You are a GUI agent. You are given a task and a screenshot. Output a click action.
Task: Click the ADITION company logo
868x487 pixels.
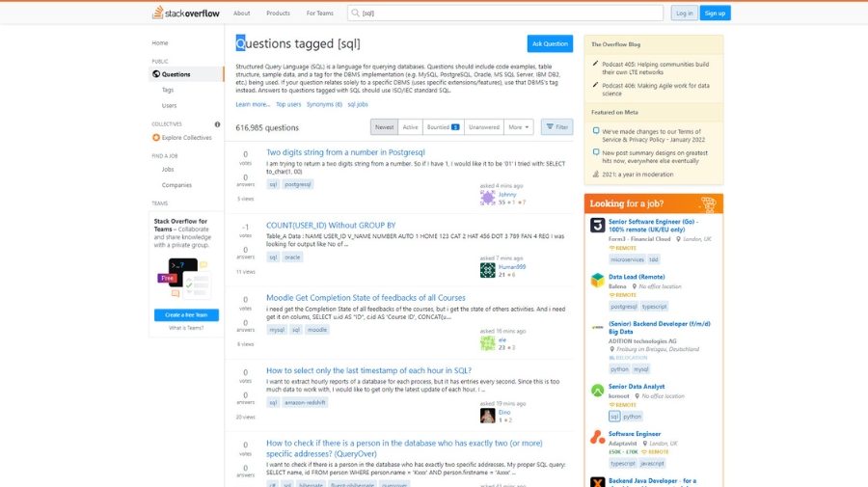click(597, 327)
